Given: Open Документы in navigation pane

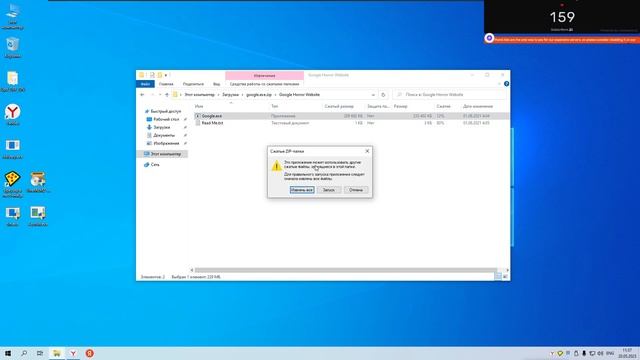Looking at the screenshot, I should point(164,135).
